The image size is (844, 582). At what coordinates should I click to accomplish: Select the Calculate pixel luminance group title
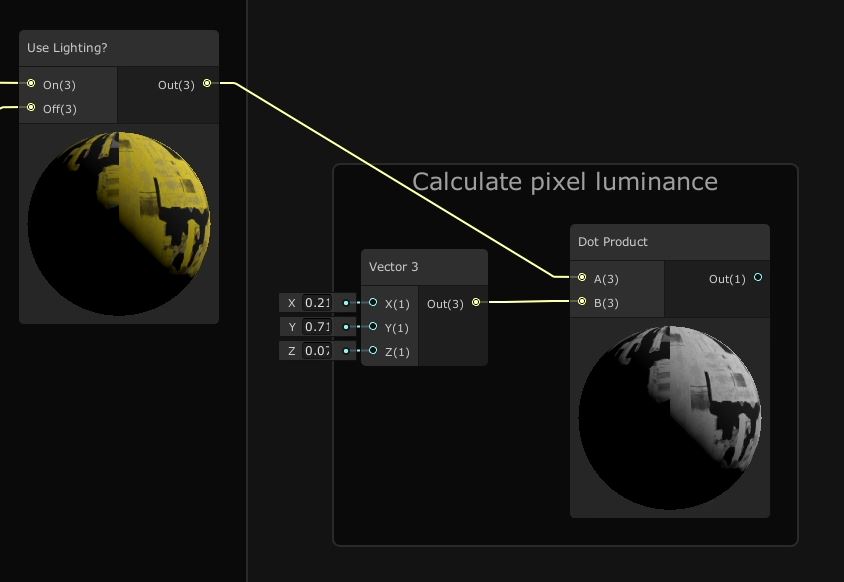pos(565,182)
